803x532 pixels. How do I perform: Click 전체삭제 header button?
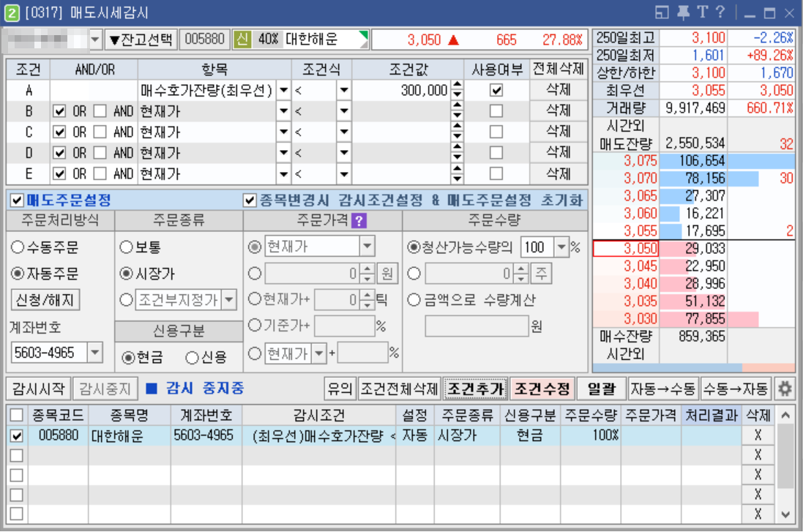pyautogui.click(x=559, y=69)
